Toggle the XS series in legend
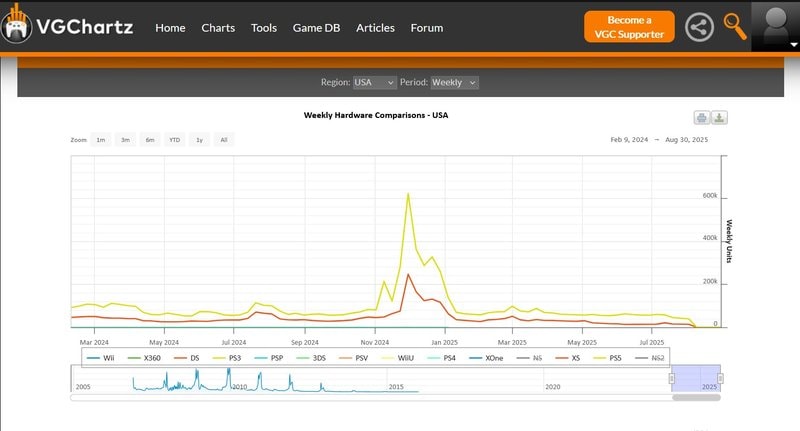The image size is (800, 431). coord(570,357)
